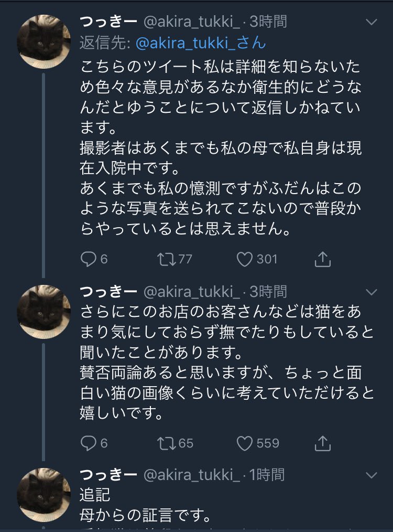Tap the second tweet's black cat profile picture
The height and width of the screenshot is (532, 393).
point(43,311)
